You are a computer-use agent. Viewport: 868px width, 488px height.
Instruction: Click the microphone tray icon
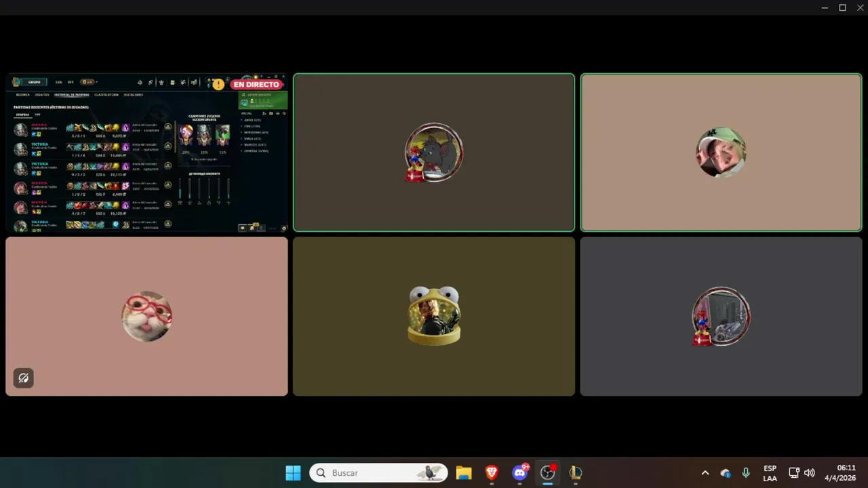(x=746, y=473)
